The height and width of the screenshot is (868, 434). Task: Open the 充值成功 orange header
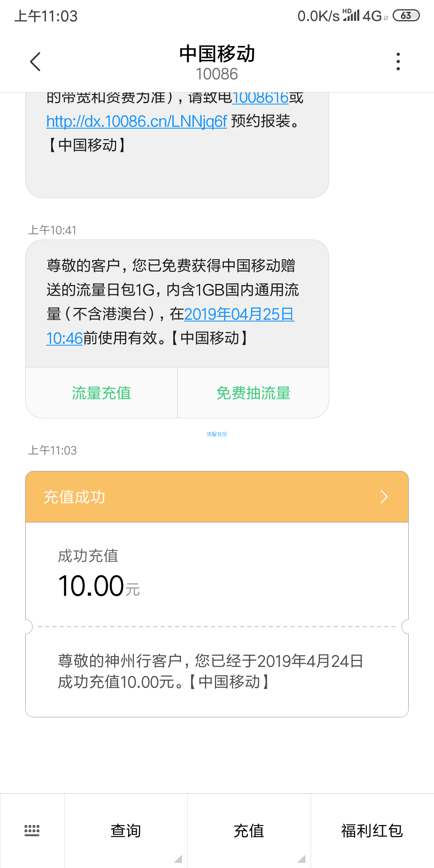217,497
